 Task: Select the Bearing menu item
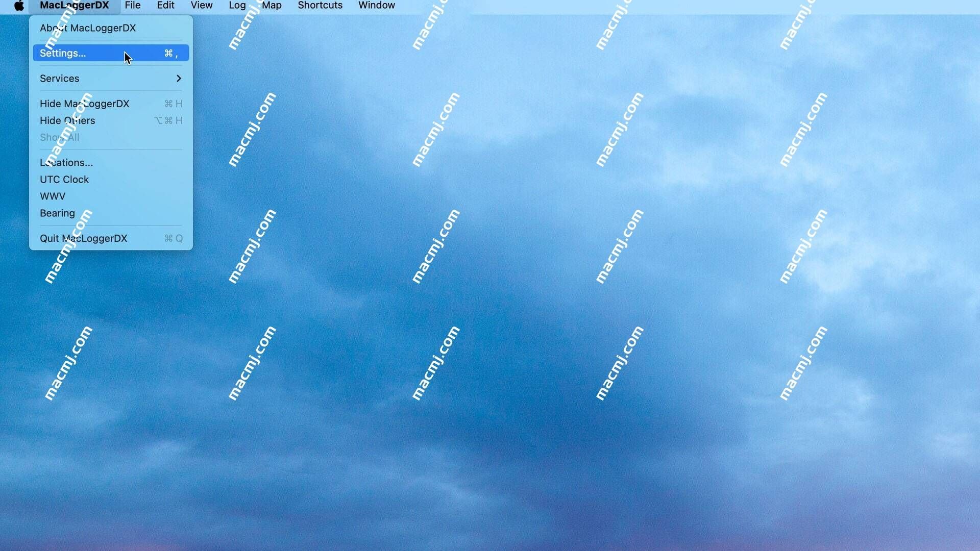click(111, 213)
